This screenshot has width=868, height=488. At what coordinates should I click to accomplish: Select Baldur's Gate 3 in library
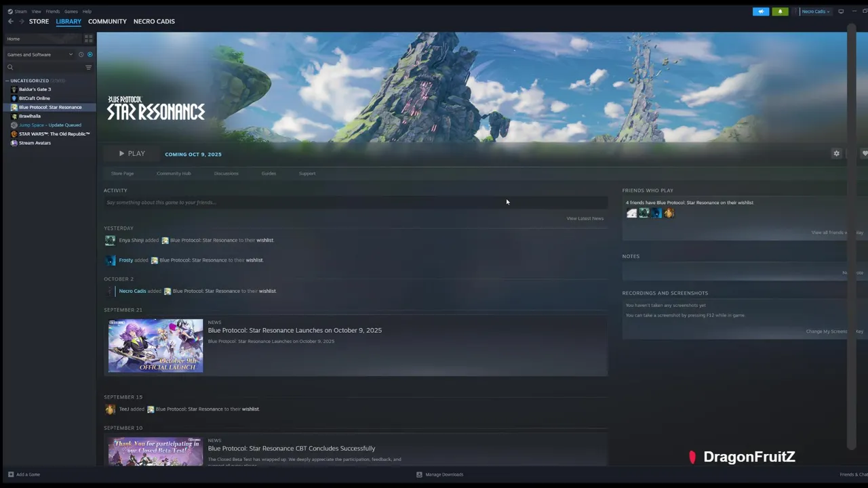[x=35, y=89]
